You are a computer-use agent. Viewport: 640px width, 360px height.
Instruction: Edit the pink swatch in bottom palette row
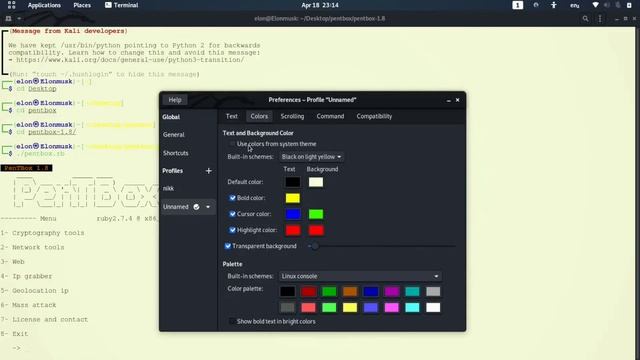point(391,307)
